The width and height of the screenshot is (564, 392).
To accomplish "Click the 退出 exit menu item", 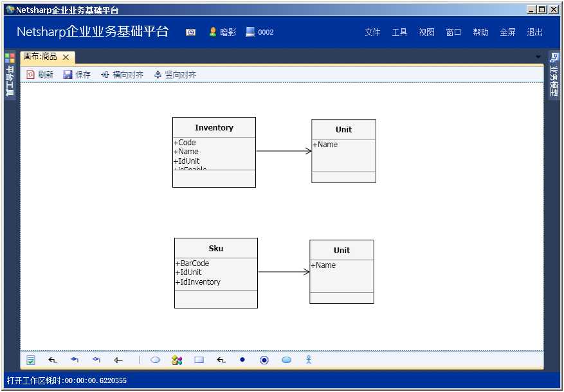I will (x=534, y=32).
